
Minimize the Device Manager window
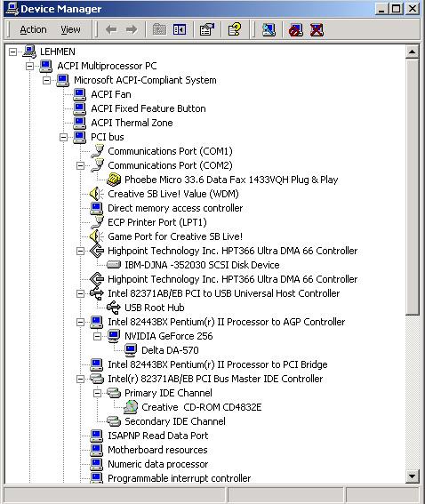point(382,8)
